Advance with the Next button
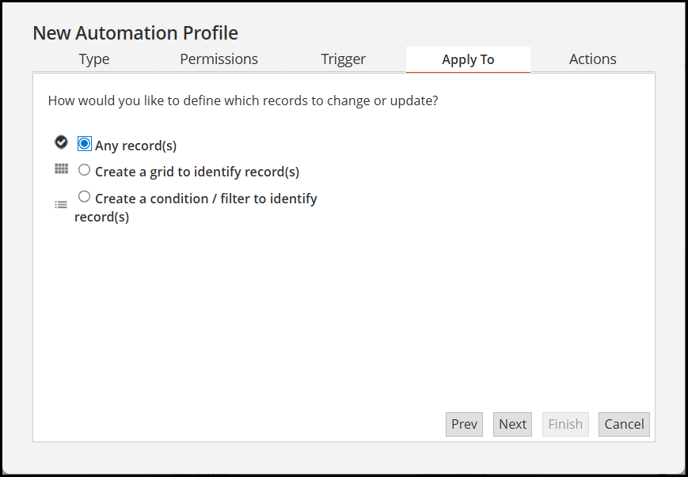This screenshot has height=477, width=688. click(512, 424)
